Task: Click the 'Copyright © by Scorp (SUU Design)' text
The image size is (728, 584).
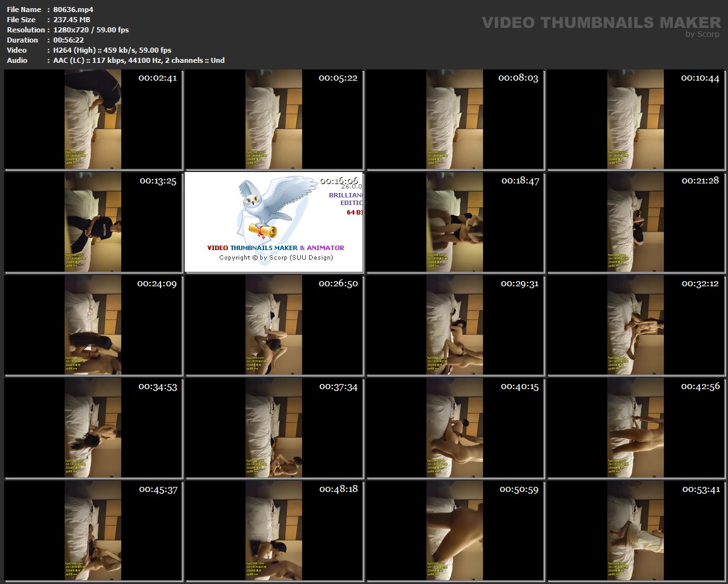Action: [x=276, y=258]
